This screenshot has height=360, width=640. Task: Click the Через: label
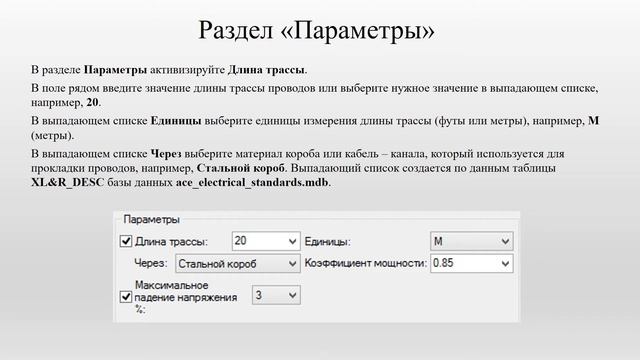[151, 263]
